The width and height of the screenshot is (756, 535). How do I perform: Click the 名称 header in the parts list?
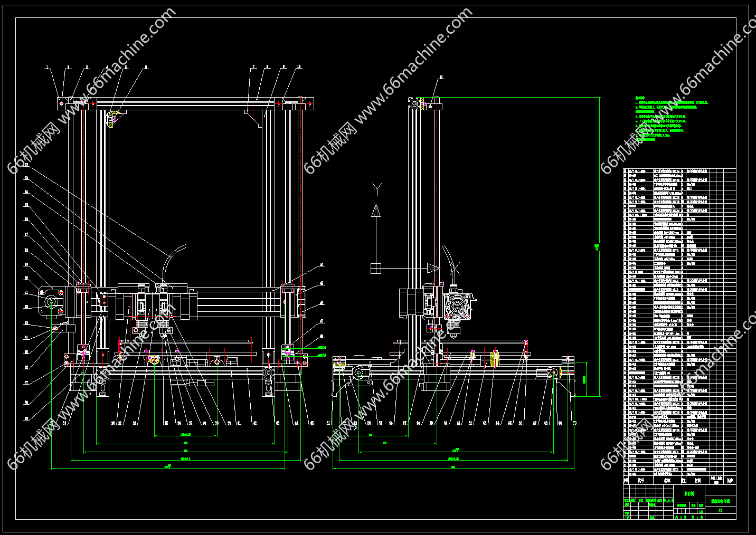[x=667, y=481]
